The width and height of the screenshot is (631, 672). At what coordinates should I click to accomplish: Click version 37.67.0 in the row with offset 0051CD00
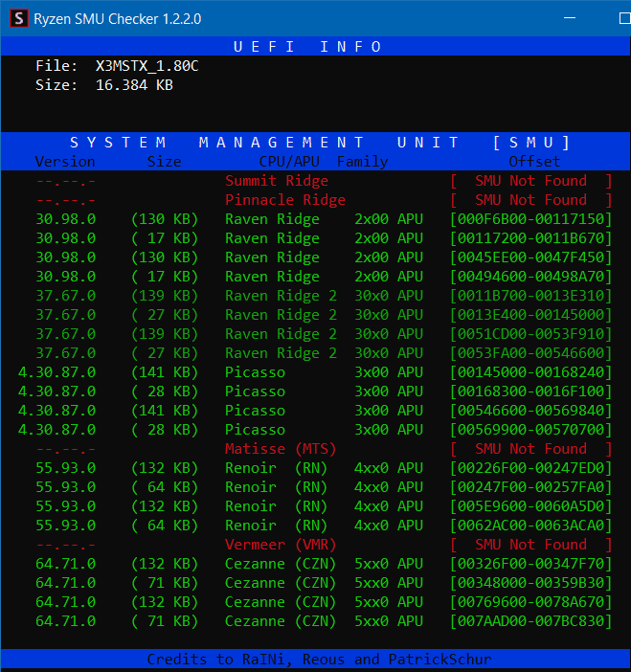[x=65, y=334]
